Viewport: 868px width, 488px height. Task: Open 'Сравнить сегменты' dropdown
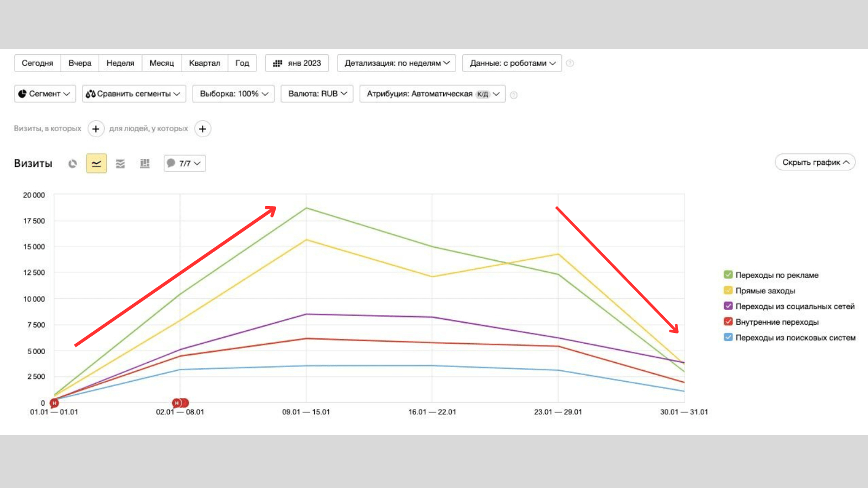pos(134,94)
